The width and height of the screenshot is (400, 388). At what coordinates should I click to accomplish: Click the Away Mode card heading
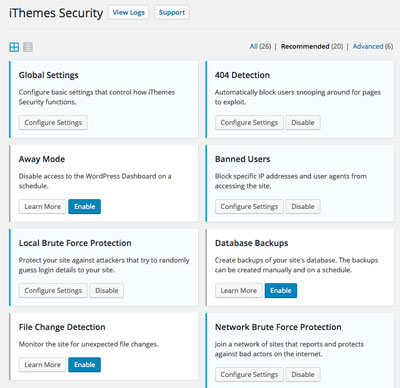[x=42, y=159]
